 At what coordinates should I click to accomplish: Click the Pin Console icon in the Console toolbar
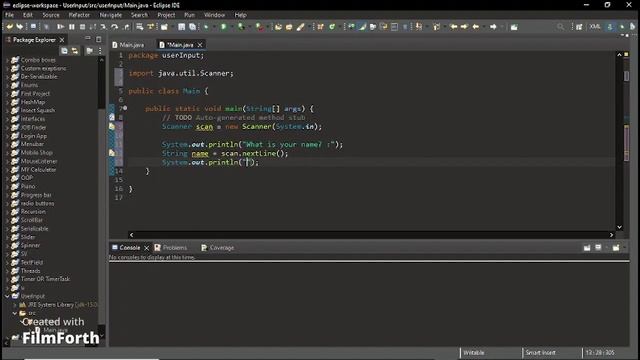pos(587,248)
